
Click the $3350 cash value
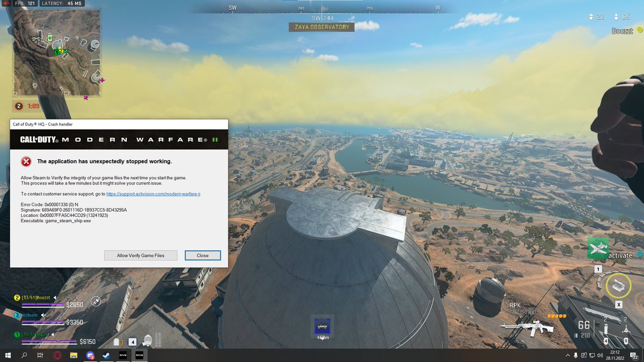point(75,322)
